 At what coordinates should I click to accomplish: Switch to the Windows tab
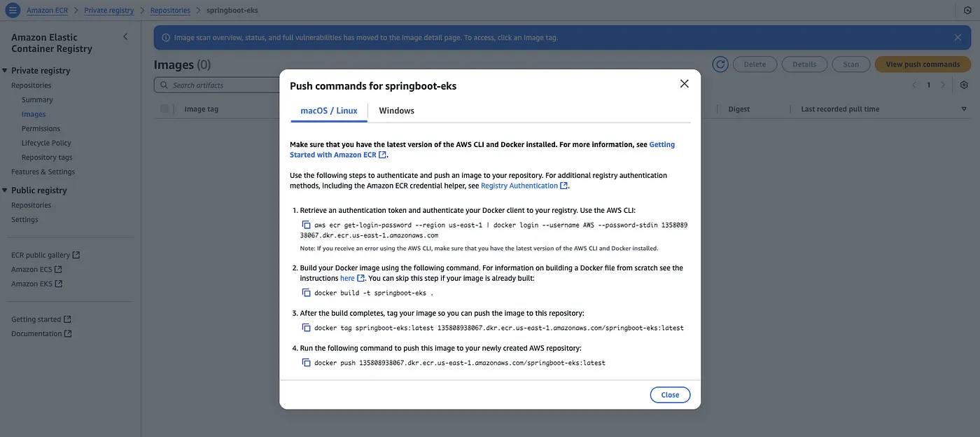(396, 111)
